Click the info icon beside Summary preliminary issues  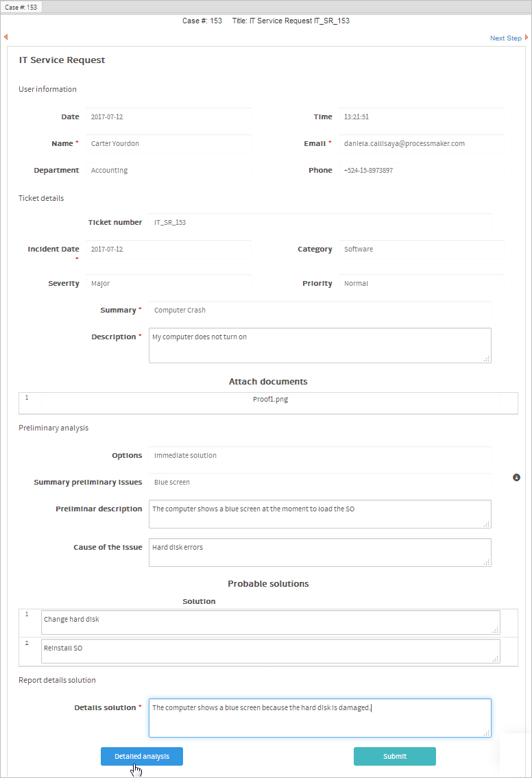517,477
